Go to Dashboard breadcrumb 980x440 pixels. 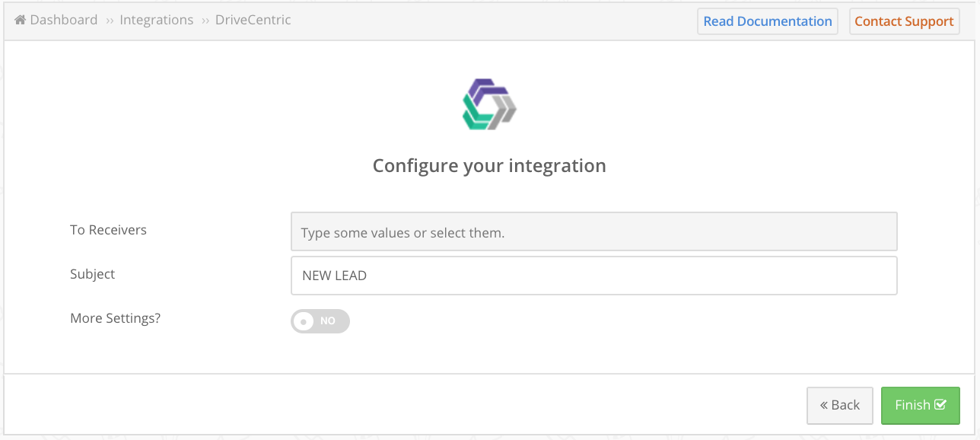[x=64, y=20]
